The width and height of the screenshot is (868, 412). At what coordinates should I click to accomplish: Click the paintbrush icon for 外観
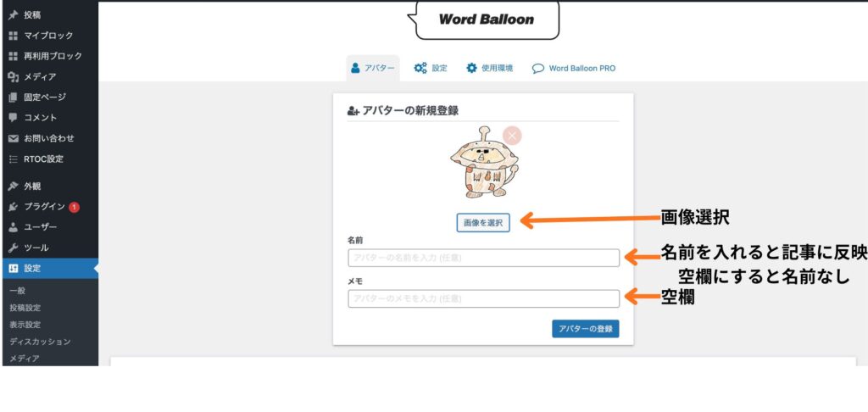[13, 187]
